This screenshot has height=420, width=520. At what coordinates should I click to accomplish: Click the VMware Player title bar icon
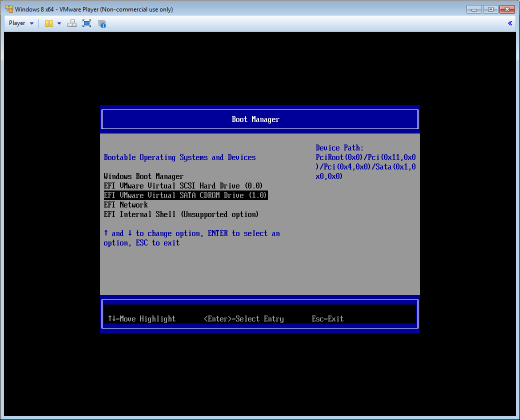pyautogui.click(x=9, y=9)
